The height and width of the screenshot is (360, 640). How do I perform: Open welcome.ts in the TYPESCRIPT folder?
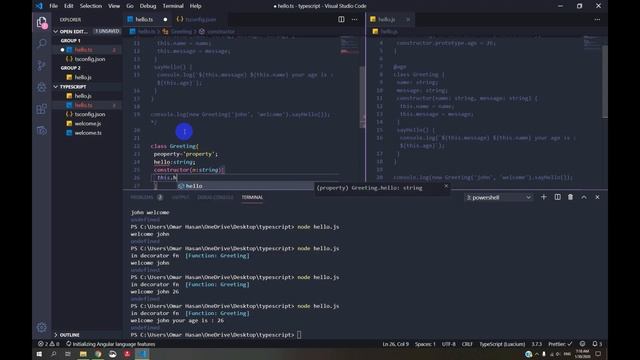point(88,133)
